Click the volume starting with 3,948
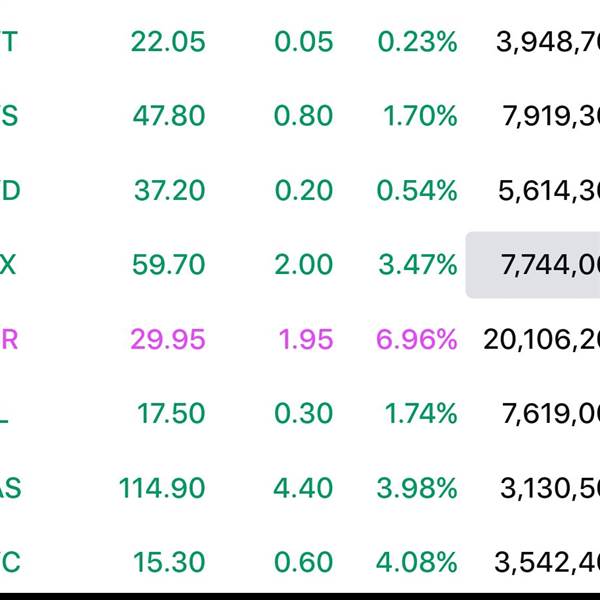 [x=547, y=42]
